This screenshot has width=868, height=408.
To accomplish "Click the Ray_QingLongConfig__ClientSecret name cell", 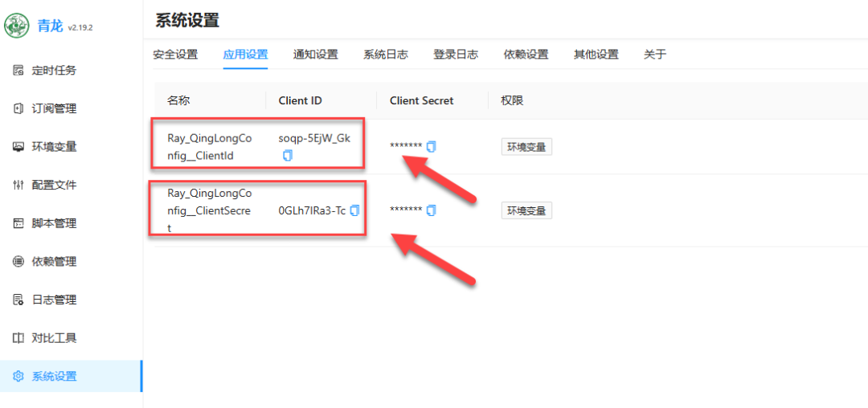I will pos(210,210).
